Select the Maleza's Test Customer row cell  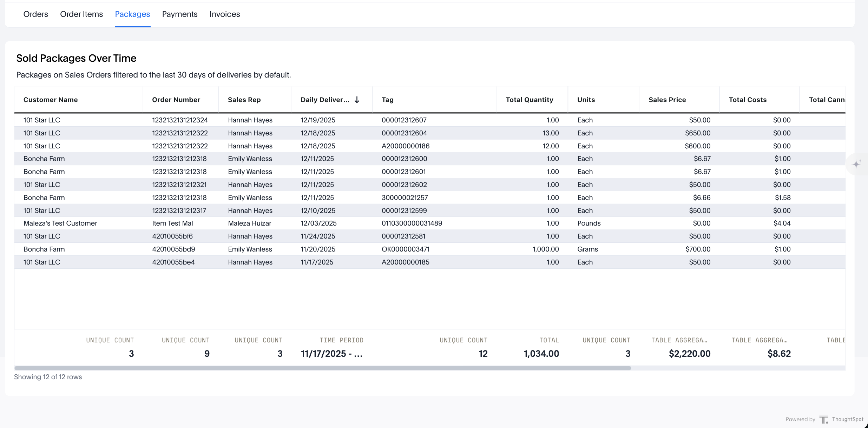60,223
